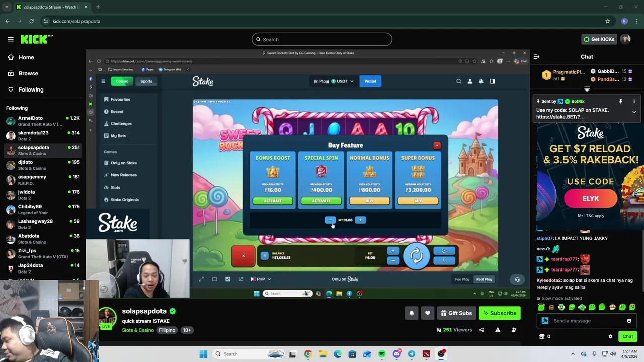The image size is (644, 362).
Task: Buy the Super Bonus feature
Action: tap(418, 201)
